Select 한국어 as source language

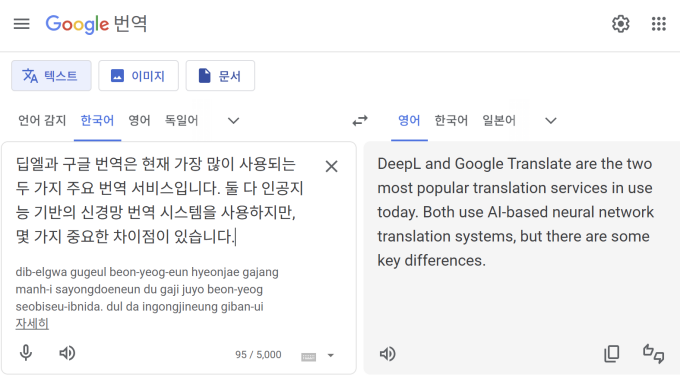(x=97, y=120)
